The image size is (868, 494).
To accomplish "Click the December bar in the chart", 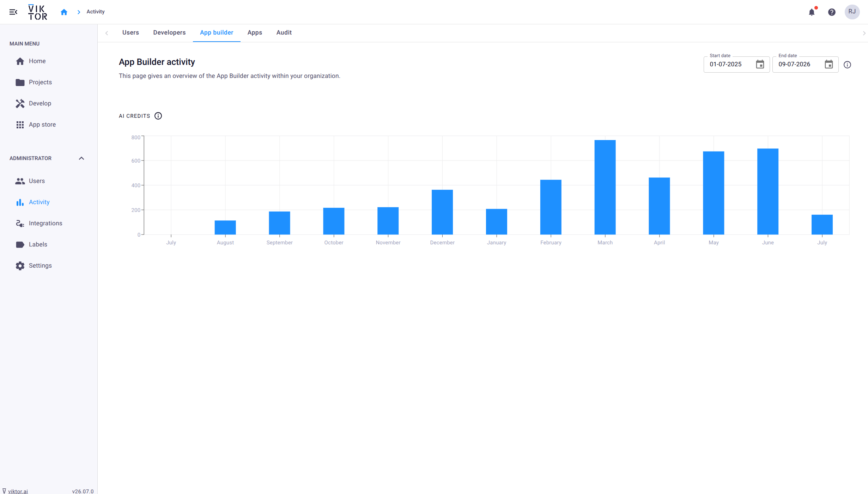I will (442, 212).
